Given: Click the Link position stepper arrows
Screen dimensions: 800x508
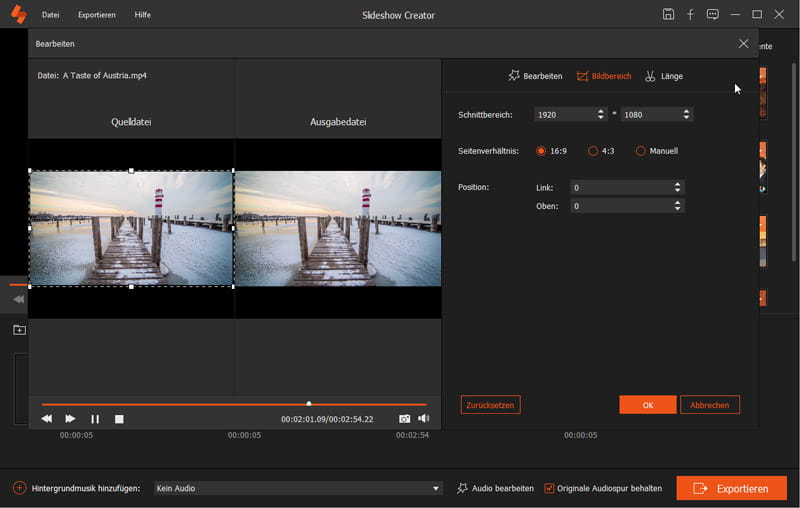Looking at the screenshot, I should (x=678, y=187).
